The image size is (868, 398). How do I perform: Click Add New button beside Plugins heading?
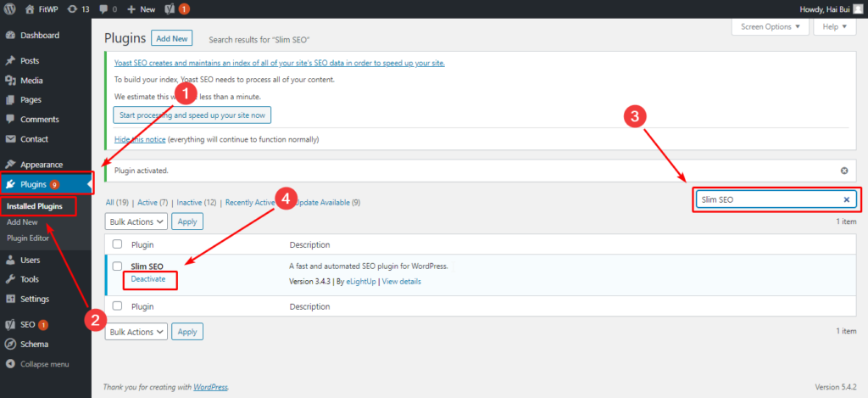point(171,39)
